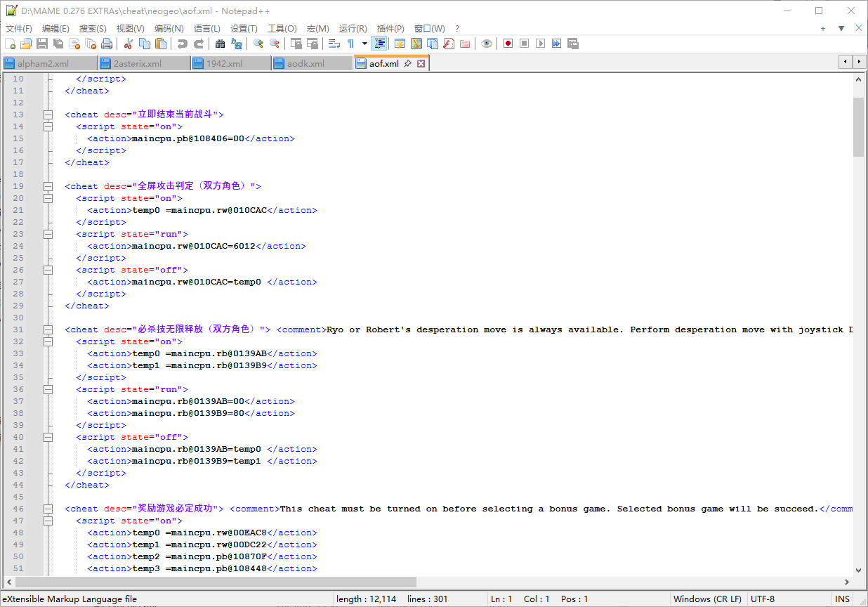Viewport: 868px width, 607px height.
Task: Collapse script state off at line 26
Action: click(x=48, y=270)
